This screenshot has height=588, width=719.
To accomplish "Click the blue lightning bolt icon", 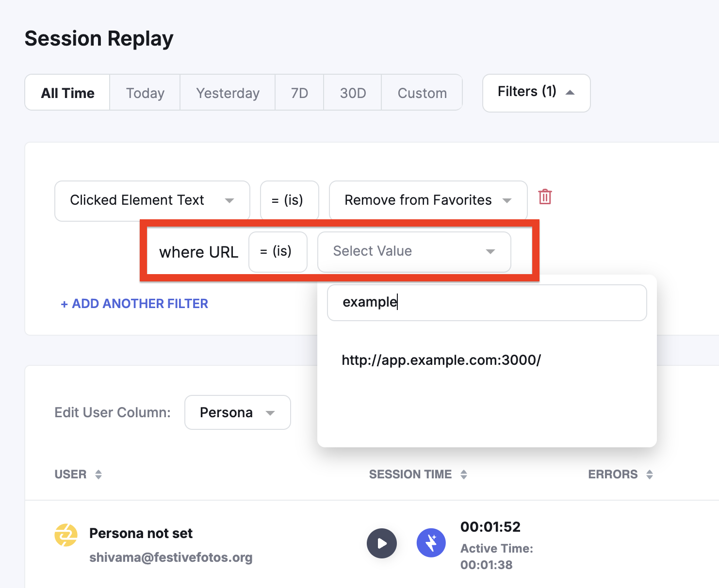I will 431,543.
